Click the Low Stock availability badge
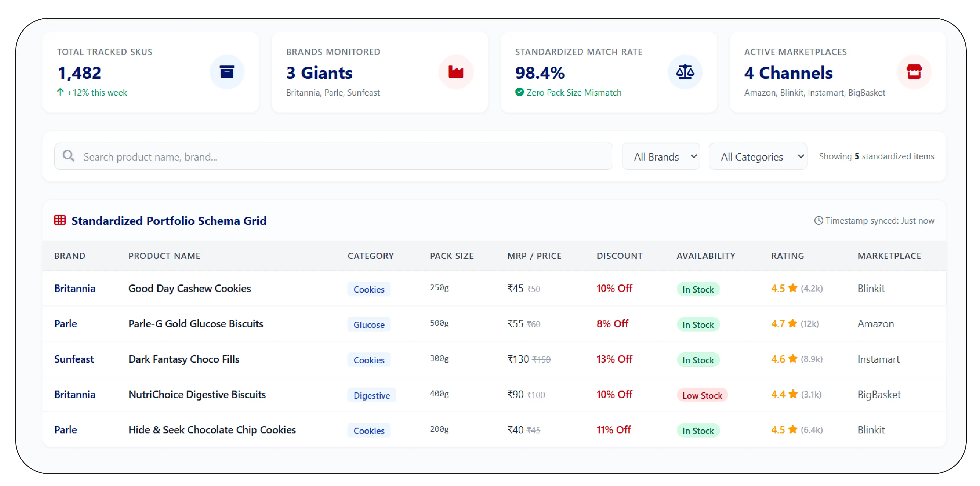Image resolution: width=980 pixels, height=486 pixels. (702, 395)
